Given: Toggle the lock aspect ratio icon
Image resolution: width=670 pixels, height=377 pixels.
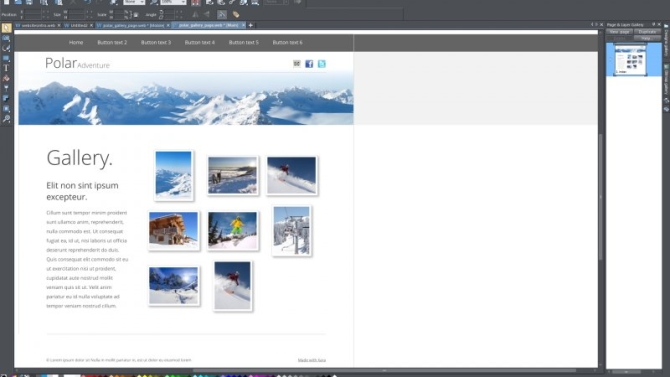Looking at the screenshot, I should [136, 15].
